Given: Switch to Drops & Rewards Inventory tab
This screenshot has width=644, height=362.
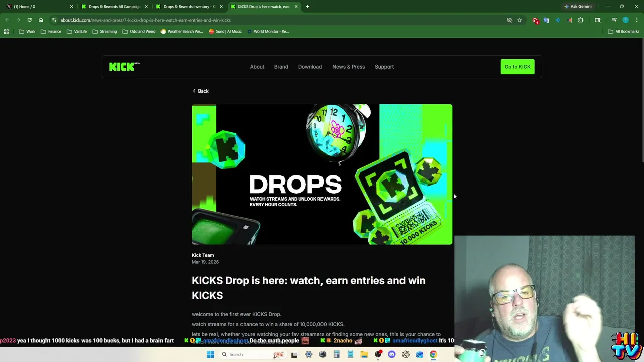Looking at the screenshot, I should coord(189,7).
